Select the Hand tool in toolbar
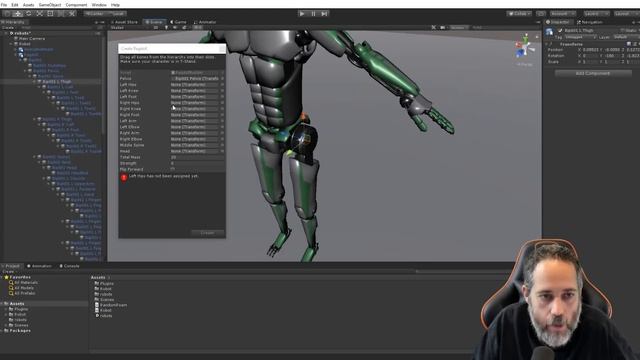Image resolution: width=640 pixels, height=360 pixels. click(7, 13)
